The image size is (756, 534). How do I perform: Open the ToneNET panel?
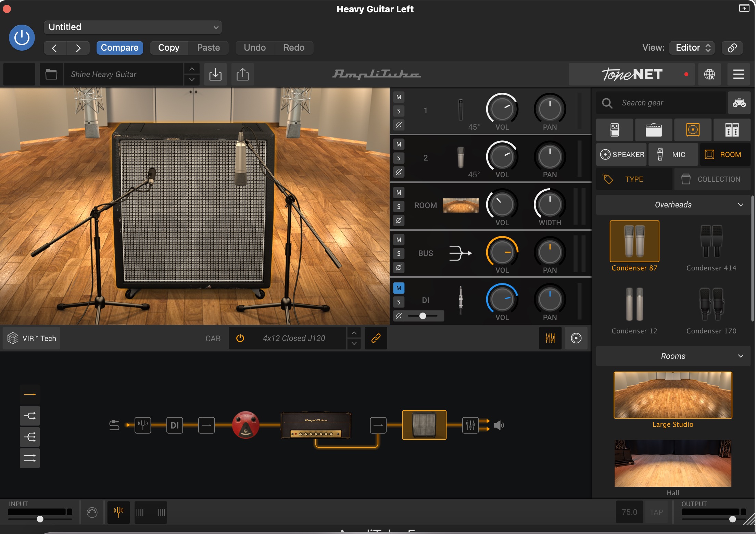click(x=632, y=74)
